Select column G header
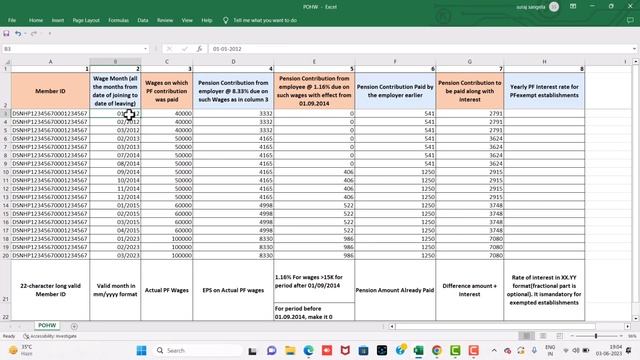Image resolution: width=640 pixels, height=360 pixels. pyautogui.click(x=469, y=62)
